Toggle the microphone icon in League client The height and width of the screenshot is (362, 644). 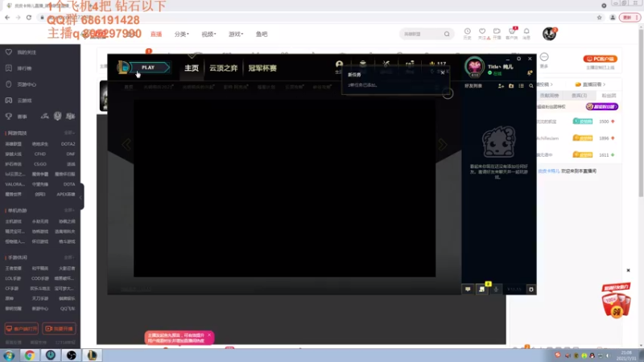click(496, 290)
